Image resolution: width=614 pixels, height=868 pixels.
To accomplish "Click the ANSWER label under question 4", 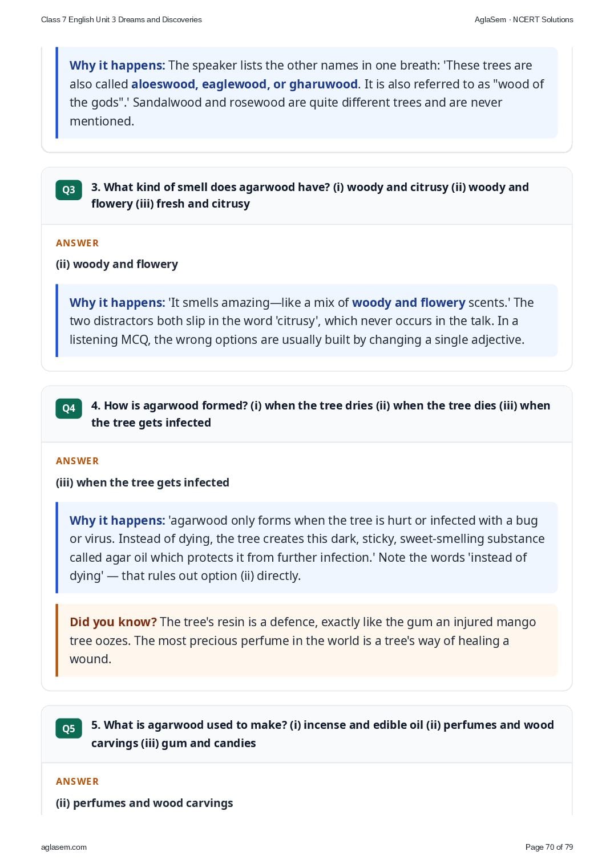I will point(77,461).
